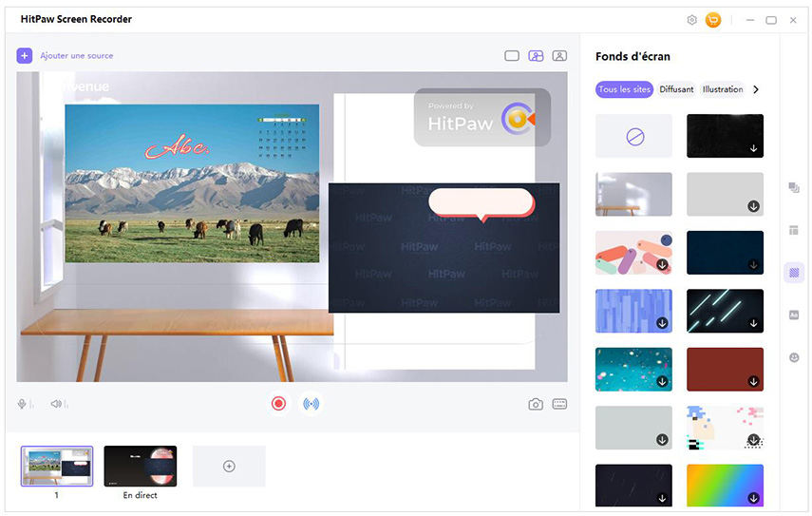Image resolution: width=812 pixels, height=516 pixels.
Task: Take a screenshot with the camera icon
Action: (x=536, y=404)
